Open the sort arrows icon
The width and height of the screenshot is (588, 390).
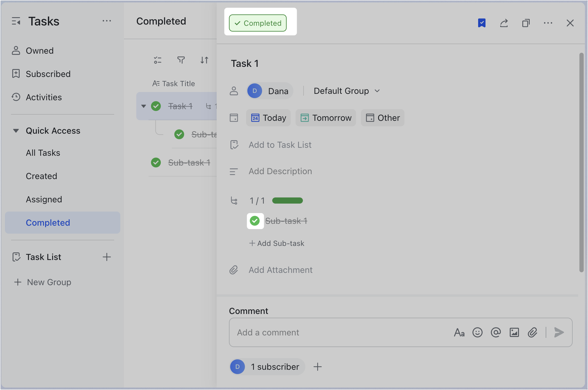[x=204, y=60]
